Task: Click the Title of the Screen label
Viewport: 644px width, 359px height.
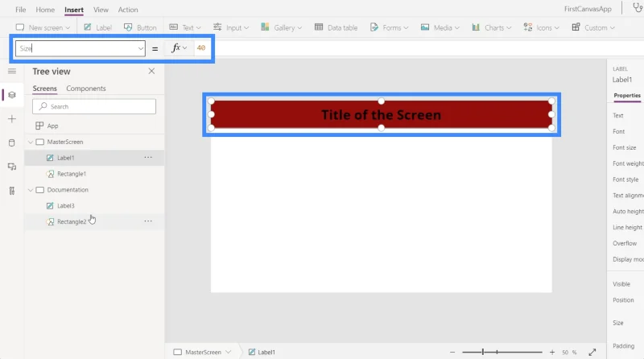Action: point(381,114)
